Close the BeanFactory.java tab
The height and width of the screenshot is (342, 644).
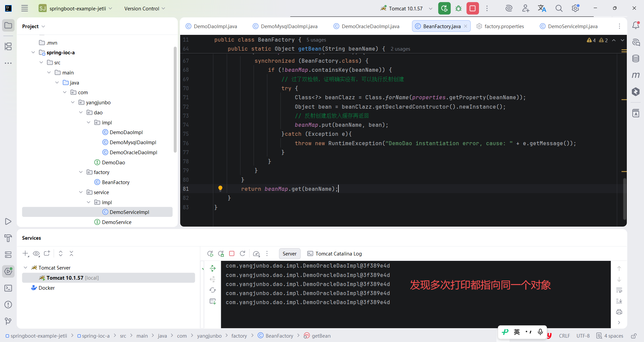tap(466, 26)
